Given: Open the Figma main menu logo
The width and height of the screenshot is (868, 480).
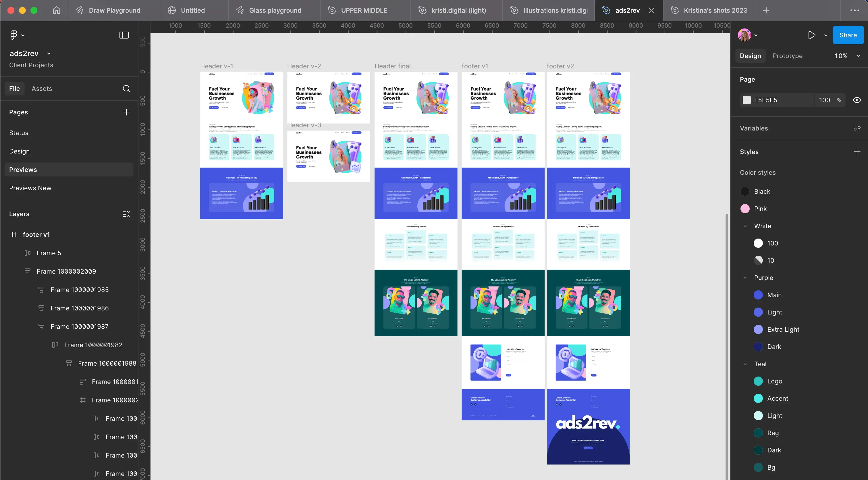Looking at the screenshot, I should (x=13, y=35).
